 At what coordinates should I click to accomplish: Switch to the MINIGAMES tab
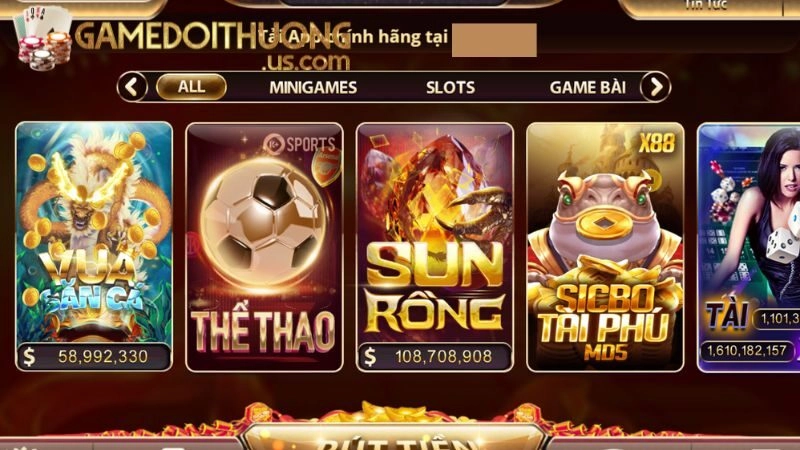[313, 87]
